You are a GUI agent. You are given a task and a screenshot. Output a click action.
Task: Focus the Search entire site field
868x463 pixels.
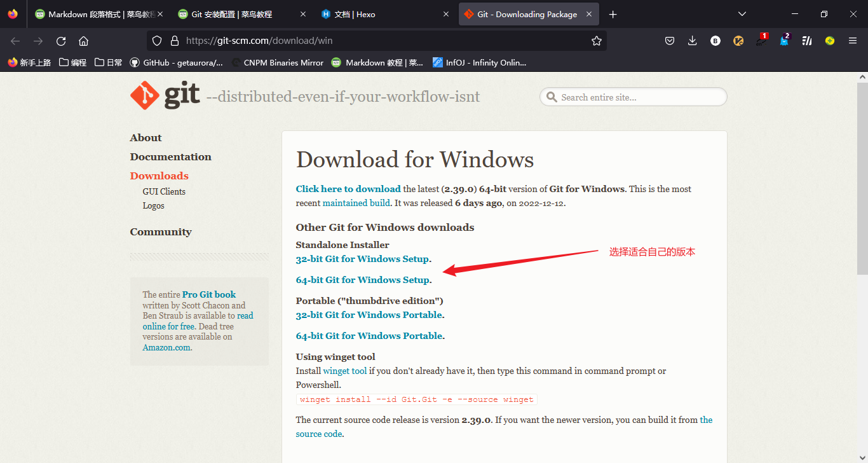click(x=634, y=97)
